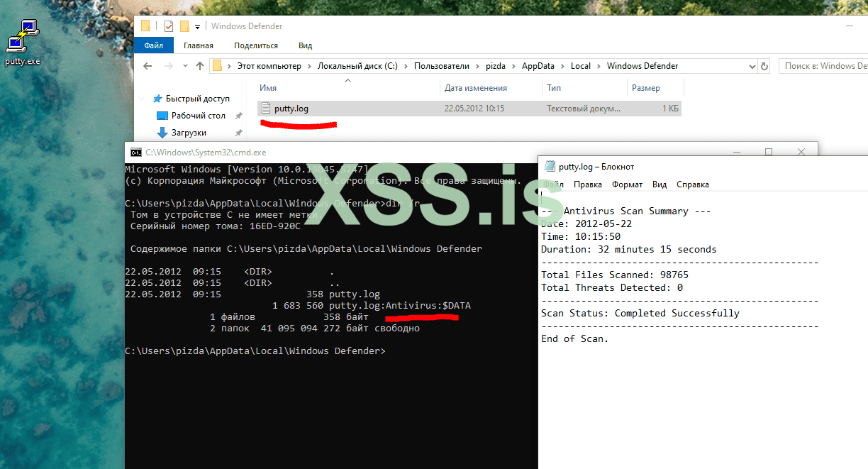
Task: Click the folder icon in Explorer title bar
Action: 145,26
